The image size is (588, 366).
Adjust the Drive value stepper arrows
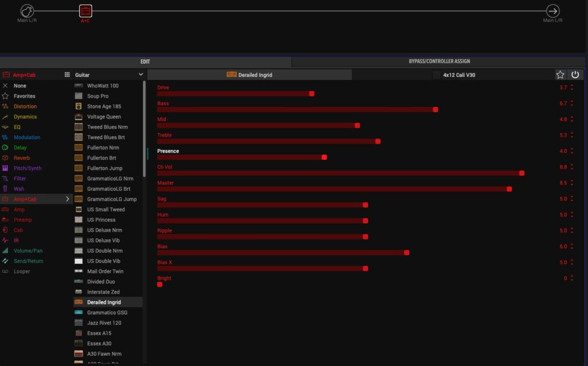pos(572,87)
